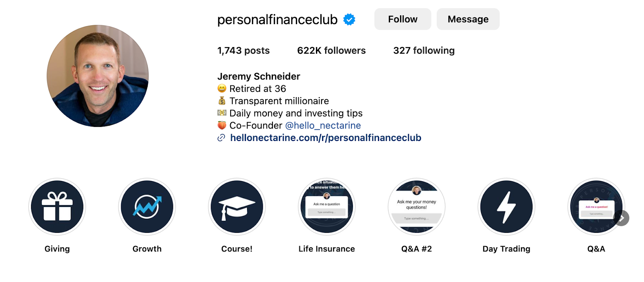Viewport: 644px width, 282px height.
Task: Click the username personalfinanceclub
Action: [x=277, y=19]
